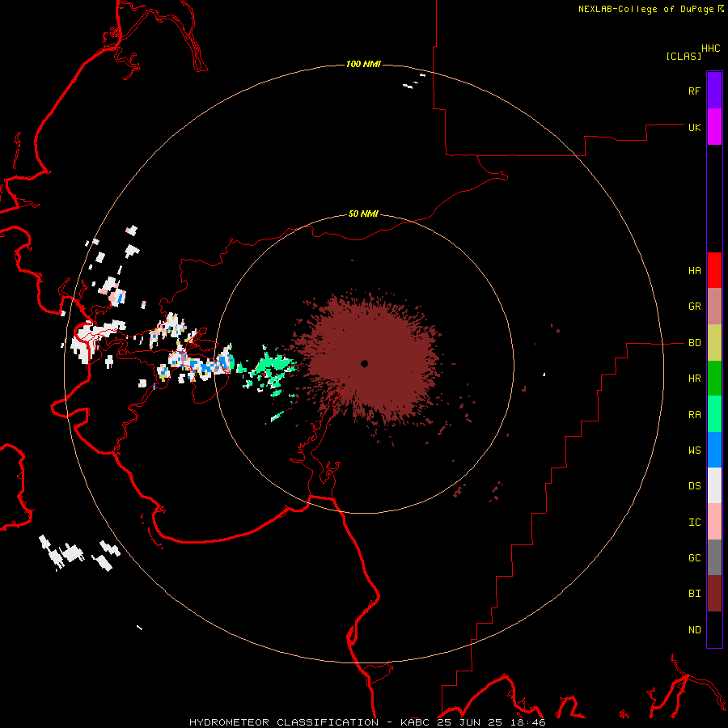
Task: Click the 100 NMI range ring label
Action: [x=363, y=64]
